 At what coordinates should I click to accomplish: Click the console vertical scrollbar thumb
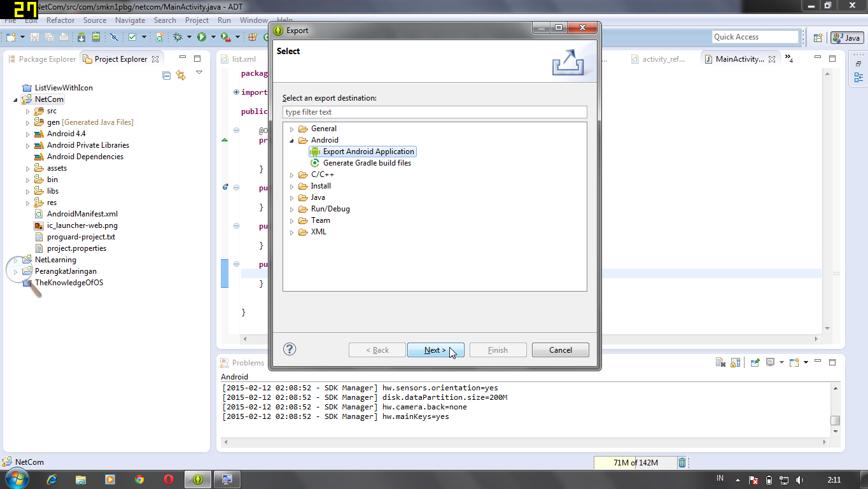click(x=835, y=420)
